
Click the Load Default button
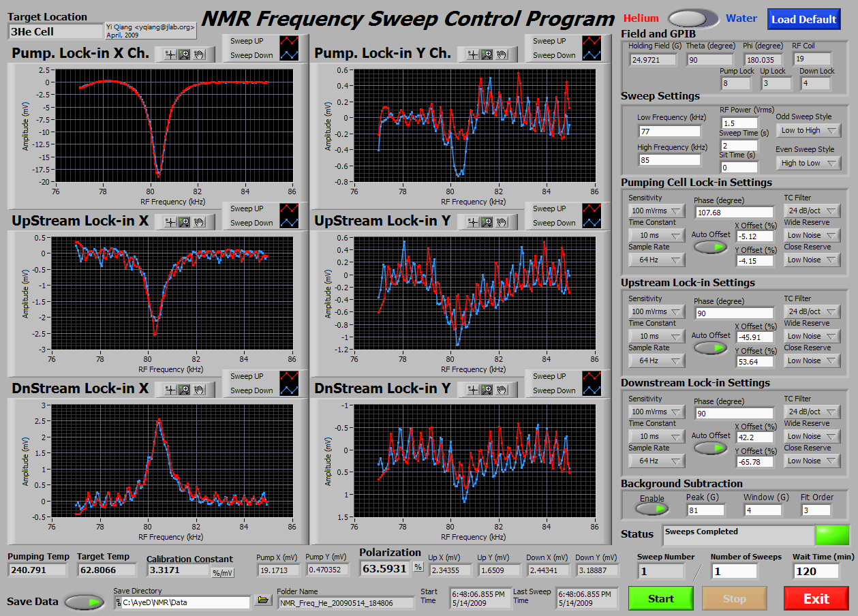803,19
